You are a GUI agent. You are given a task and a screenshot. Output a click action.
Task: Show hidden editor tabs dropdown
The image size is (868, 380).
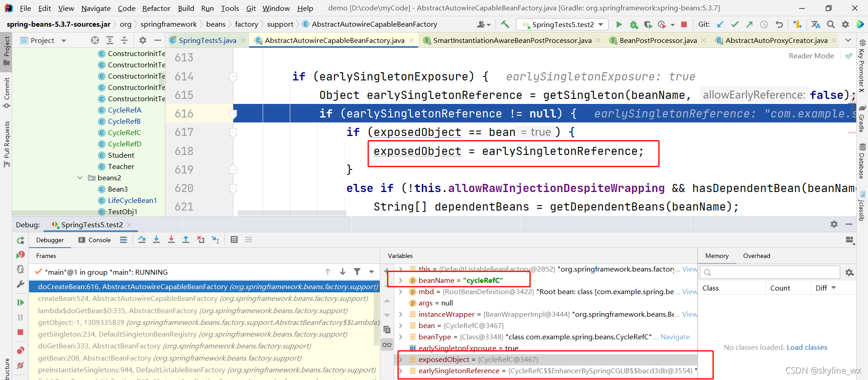point(848,40)
